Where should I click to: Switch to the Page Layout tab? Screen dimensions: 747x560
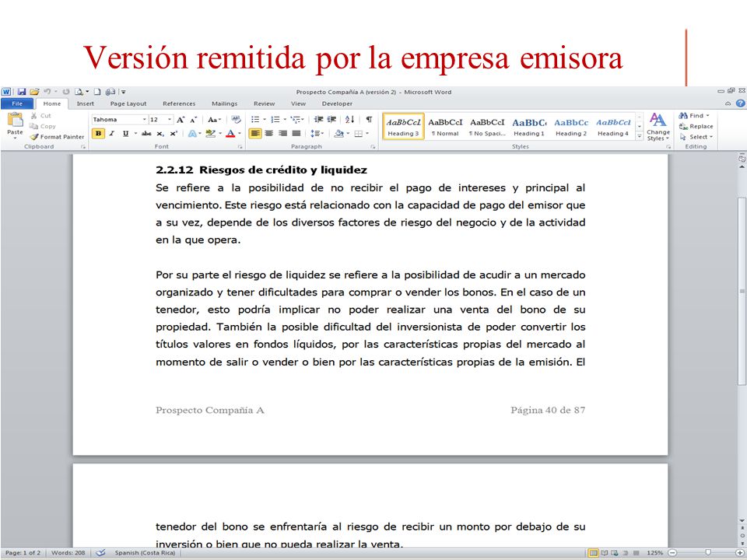128,103
